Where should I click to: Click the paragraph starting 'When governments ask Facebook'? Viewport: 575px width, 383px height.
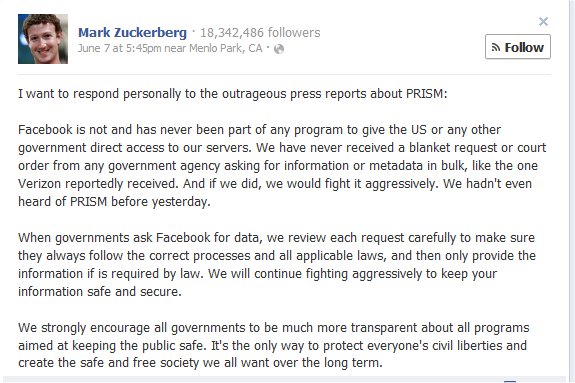tap(277, 265)
